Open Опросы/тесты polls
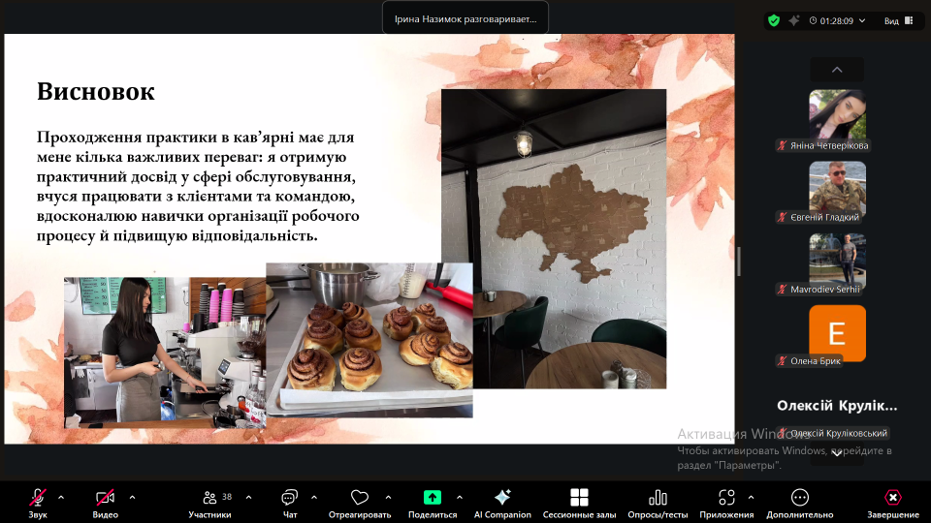 pos(657,502)
